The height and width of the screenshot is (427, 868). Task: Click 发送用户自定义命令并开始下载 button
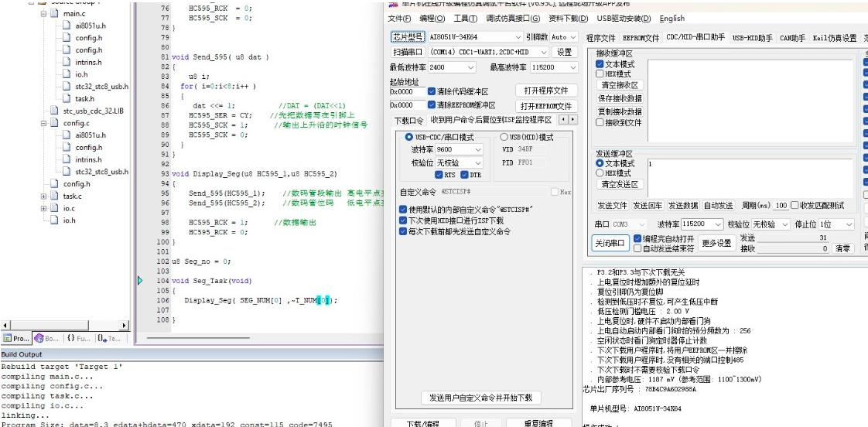[480, 398]
